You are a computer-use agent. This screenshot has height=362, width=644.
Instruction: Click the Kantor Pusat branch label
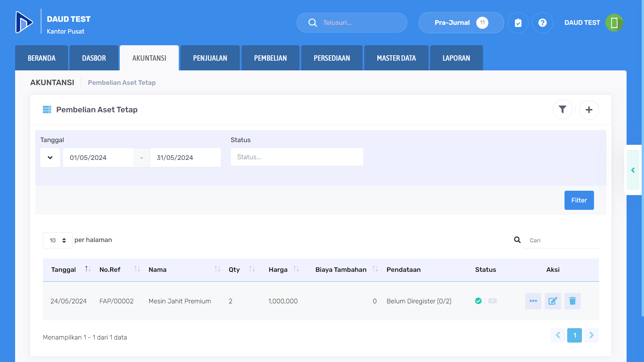point(65,31)
